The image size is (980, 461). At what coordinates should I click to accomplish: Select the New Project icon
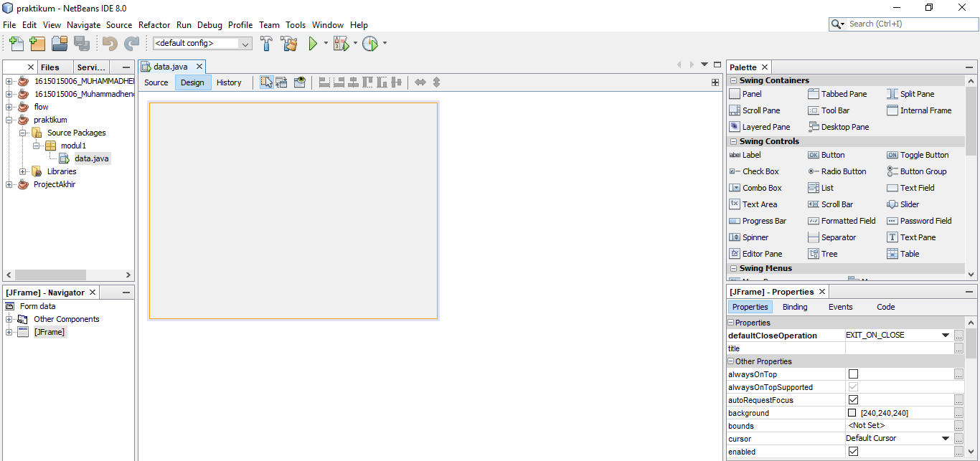37,44
